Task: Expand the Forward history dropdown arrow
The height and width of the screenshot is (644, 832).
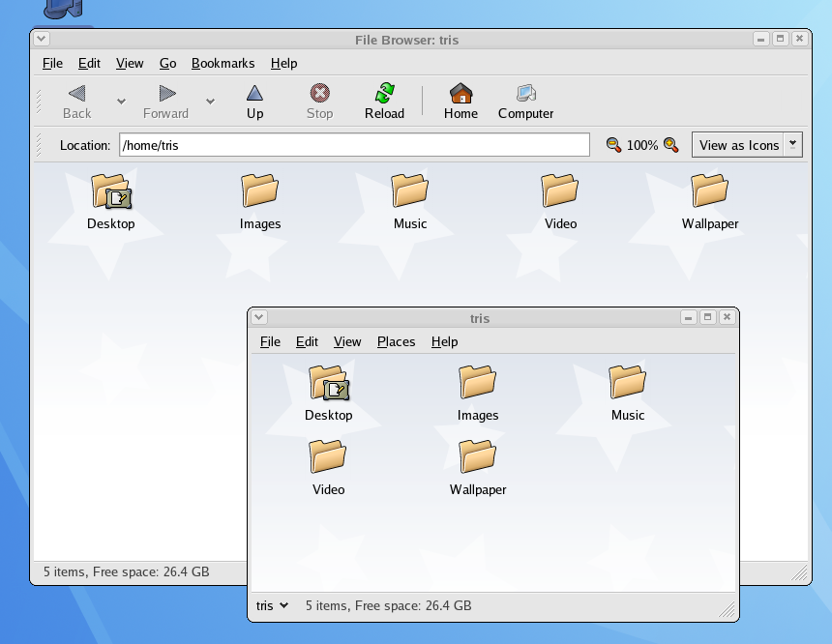Action: 210,102
